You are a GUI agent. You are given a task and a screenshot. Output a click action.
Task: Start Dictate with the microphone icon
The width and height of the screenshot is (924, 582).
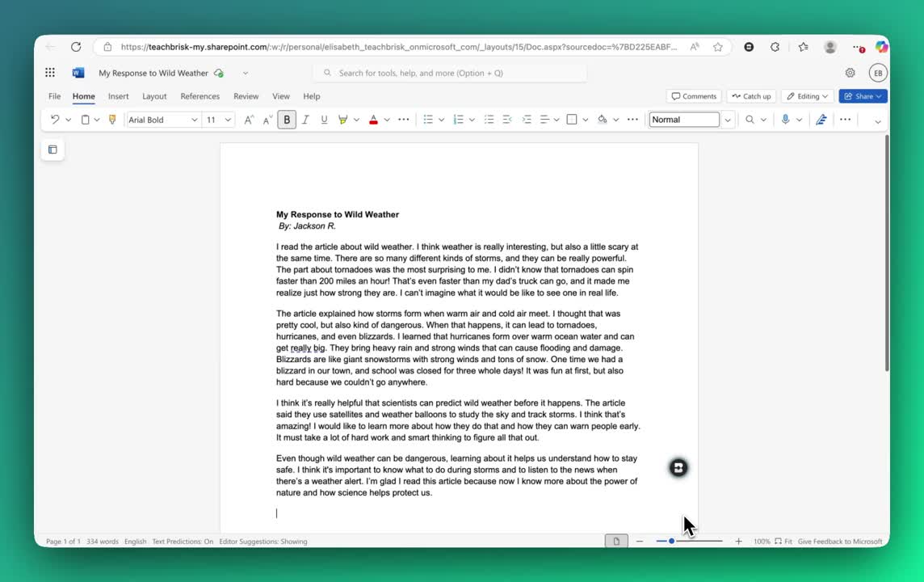point(786,120)
